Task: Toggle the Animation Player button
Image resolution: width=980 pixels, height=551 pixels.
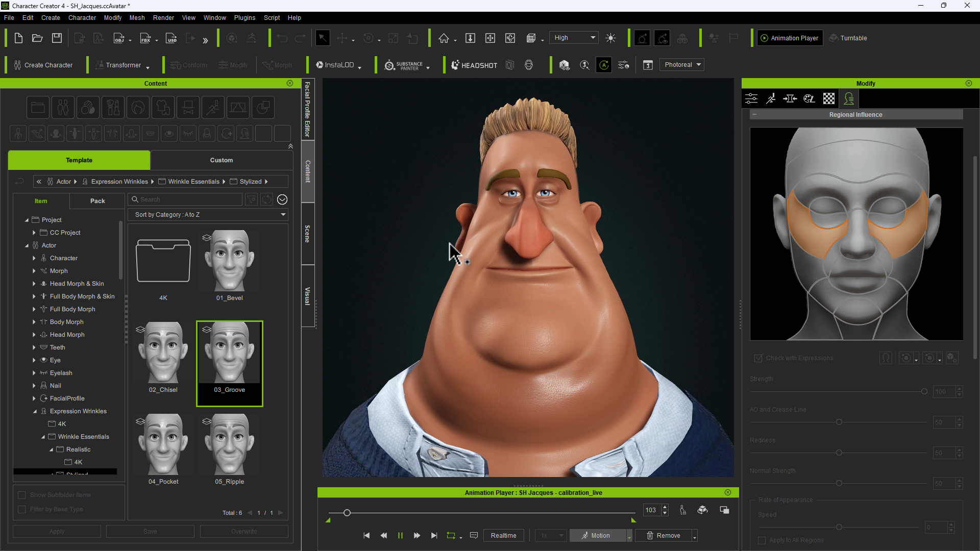Action: [790, 38]
